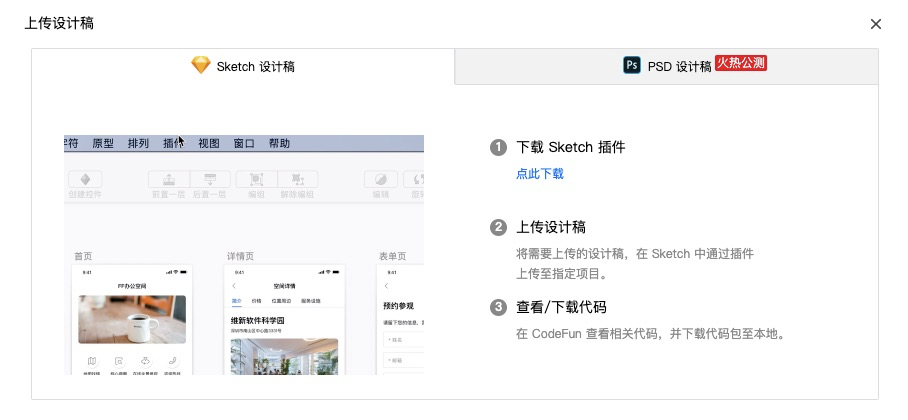The height and width of the screenshot is (420, 908).
Task: Select the 详情页 artboard label
Action: 240,256
